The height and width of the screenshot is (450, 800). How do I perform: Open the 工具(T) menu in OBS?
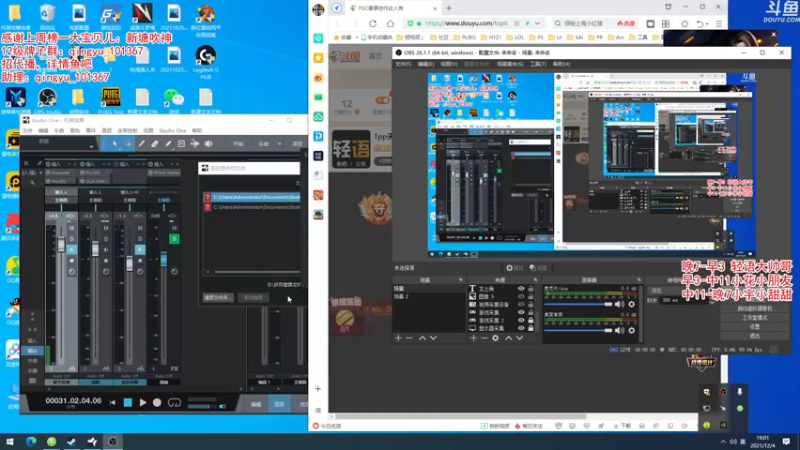coord(538,64)
